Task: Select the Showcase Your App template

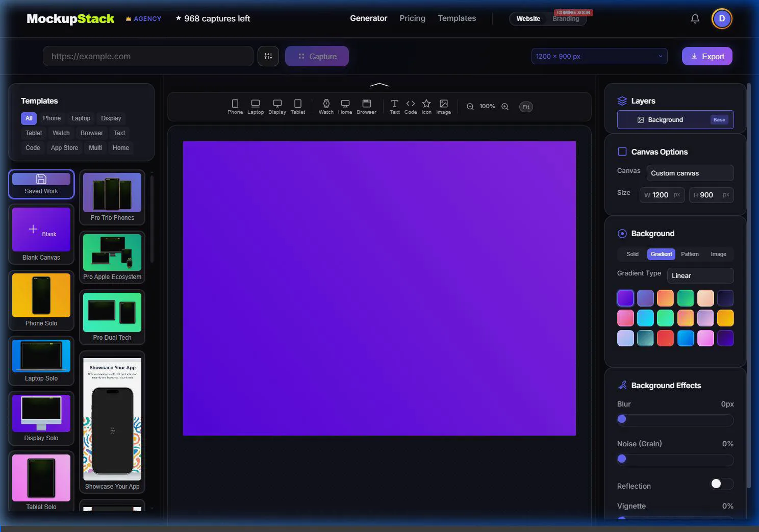Action: (x=112, y=422)
